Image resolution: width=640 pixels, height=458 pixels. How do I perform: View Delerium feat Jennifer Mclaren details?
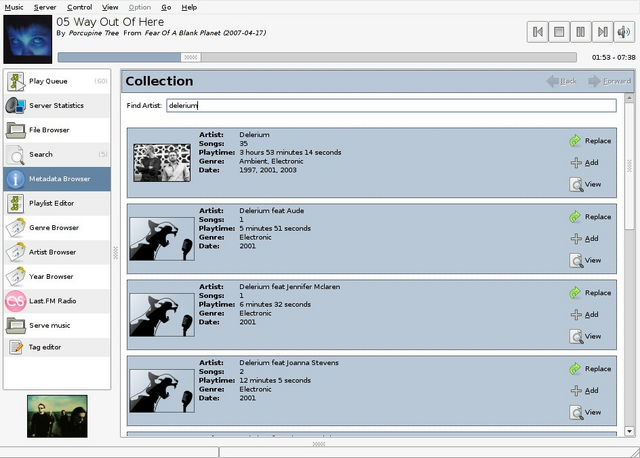[585, 336]
